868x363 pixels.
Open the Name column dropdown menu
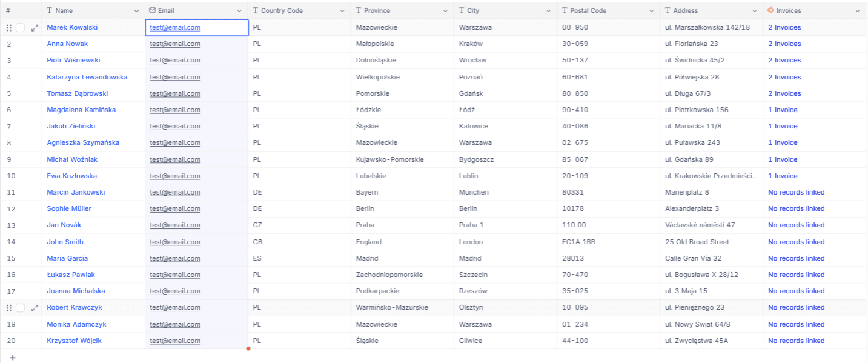136,11
